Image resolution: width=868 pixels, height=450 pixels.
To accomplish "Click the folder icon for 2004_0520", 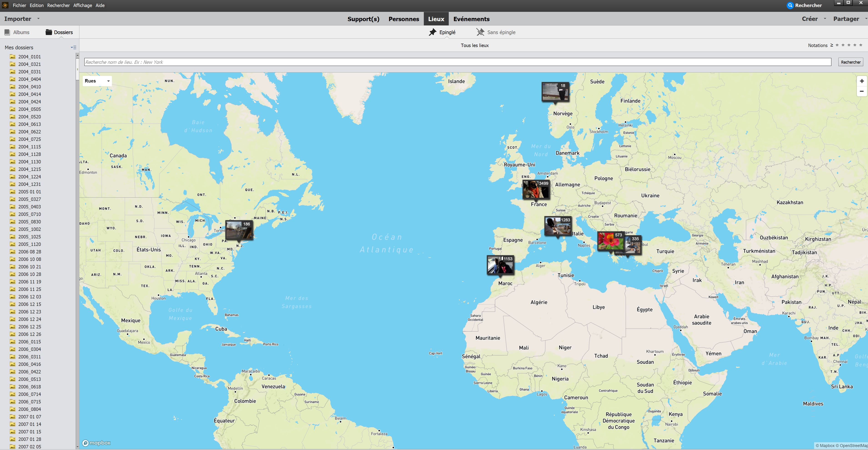I will pos(13,117).
